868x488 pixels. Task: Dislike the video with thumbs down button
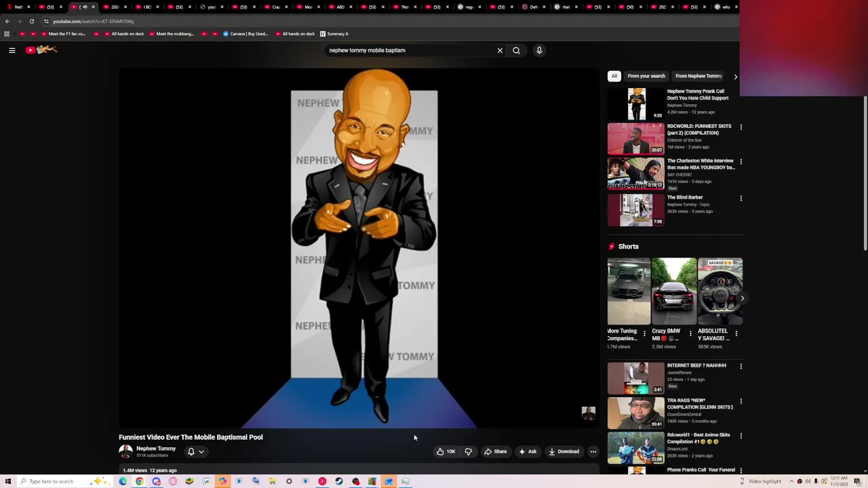(x=468, y=451)
